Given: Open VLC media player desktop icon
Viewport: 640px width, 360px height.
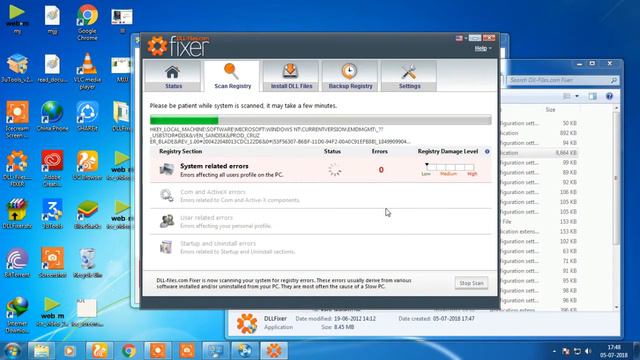Looking at the screenshot, I should [x=87, y=71].
